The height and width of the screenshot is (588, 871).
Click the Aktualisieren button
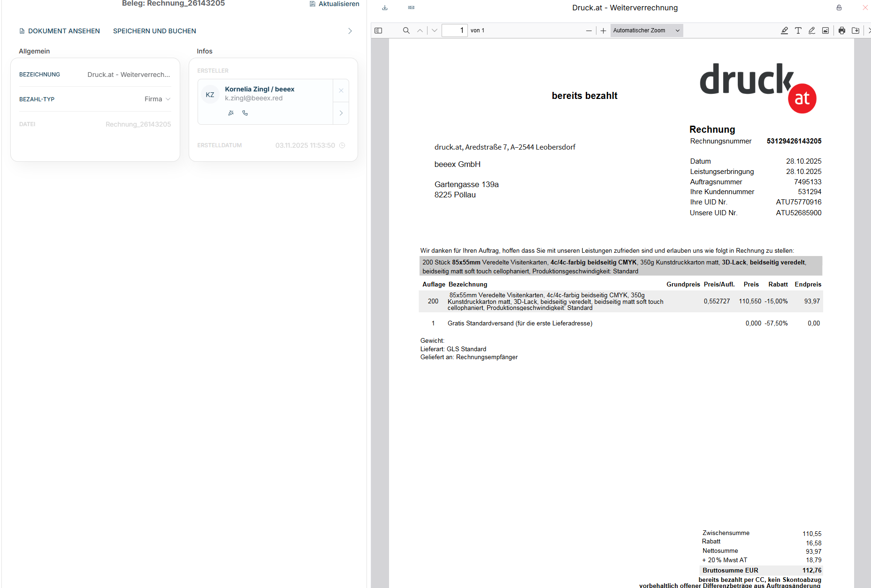click(x=334, y=4)
